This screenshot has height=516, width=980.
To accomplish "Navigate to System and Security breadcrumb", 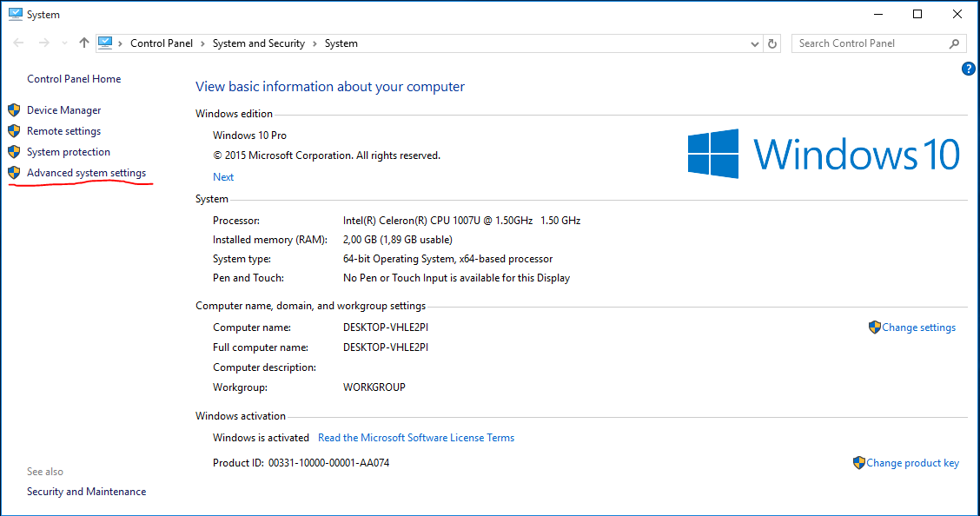I will 259,43.
